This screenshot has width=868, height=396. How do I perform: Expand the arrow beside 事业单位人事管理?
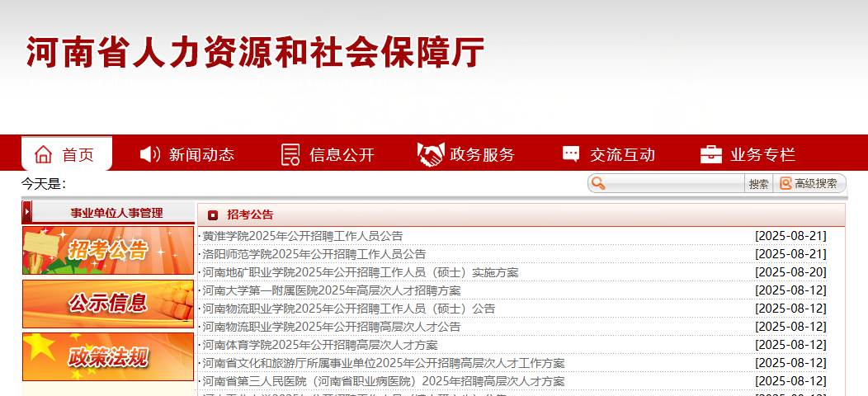[27, 212]
